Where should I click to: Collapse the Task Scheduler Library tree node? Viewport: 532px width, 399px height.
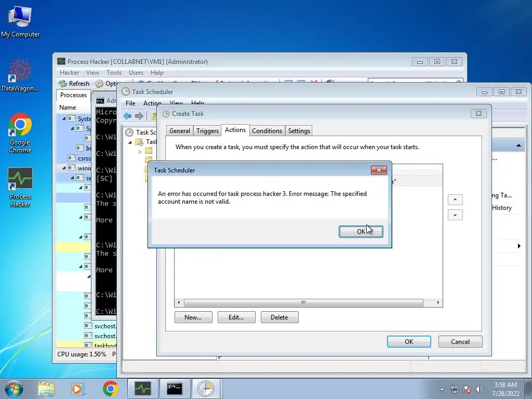pos(130,142)
